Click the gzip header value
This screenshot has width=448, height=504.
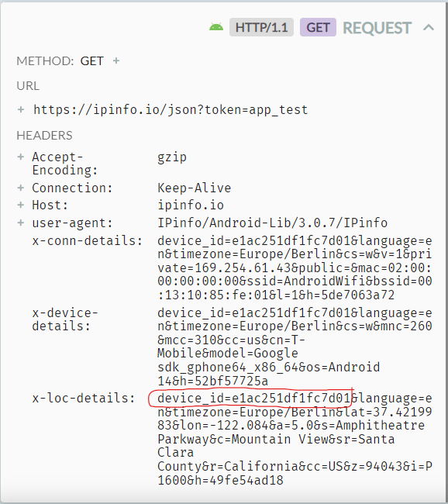(x=172, y=157)
